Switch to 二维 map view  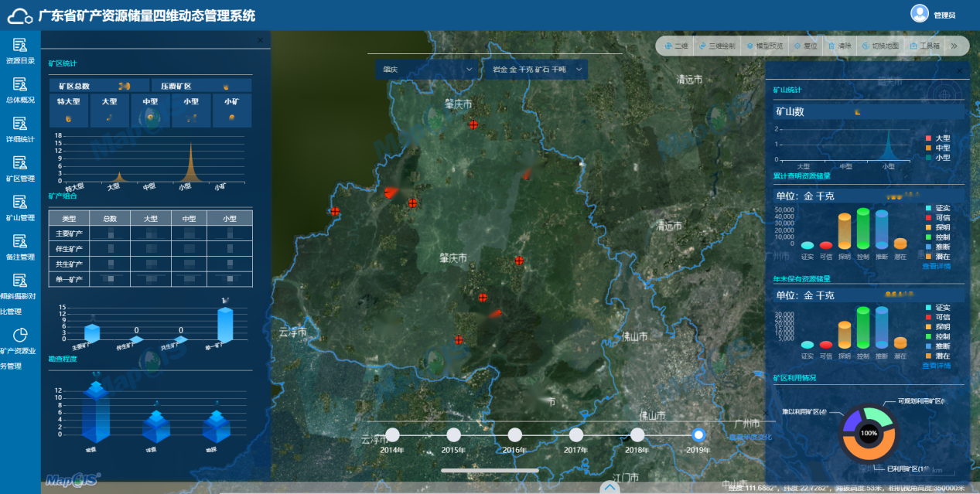tap(676, 46)
